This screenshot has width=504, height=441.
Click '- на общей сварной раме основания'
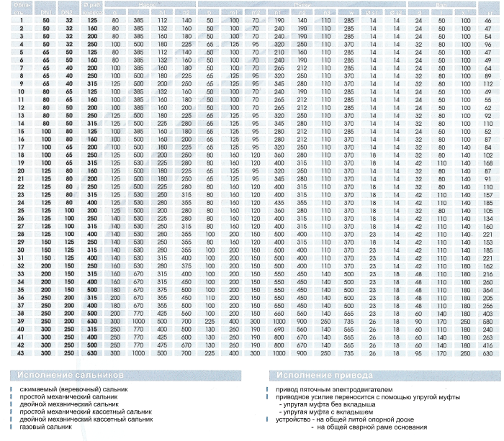369,427
